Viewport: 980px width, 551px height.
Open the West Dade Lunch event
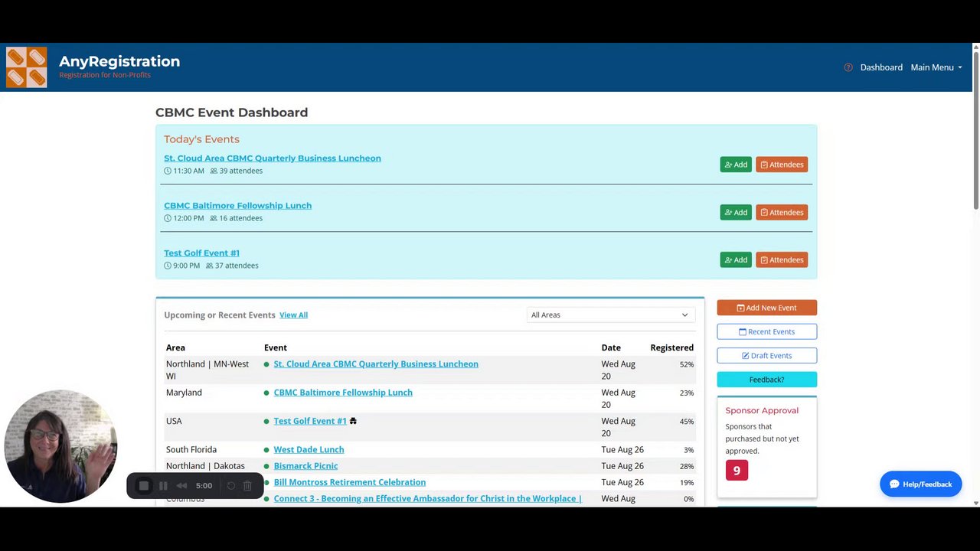click(x=309, y=450)
